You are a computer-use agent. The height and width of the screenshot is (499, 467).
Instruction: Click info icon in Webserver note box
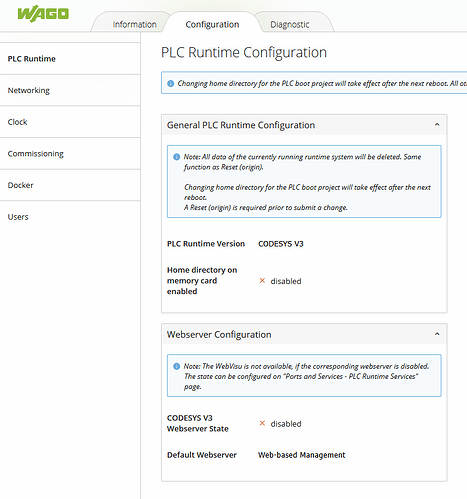click(x=177, y=366)
